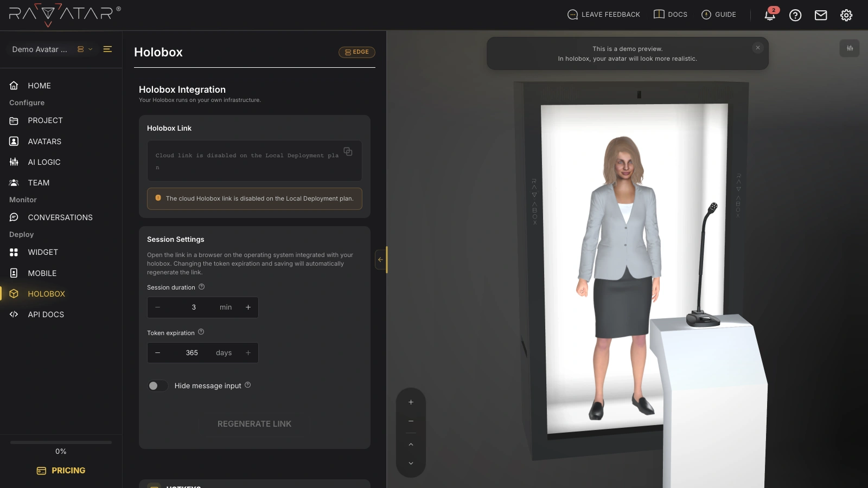Open the Pricing page

coord(61,471)
